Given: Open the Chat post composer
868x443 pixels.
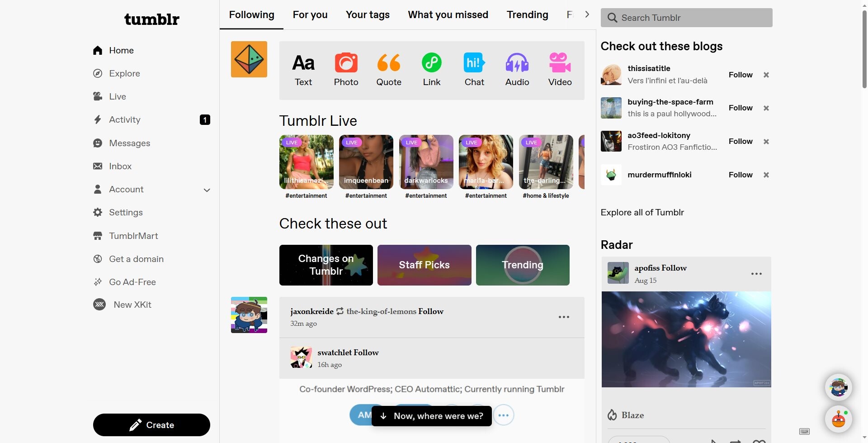Looking at the screenshot, I should pos(474,70).
